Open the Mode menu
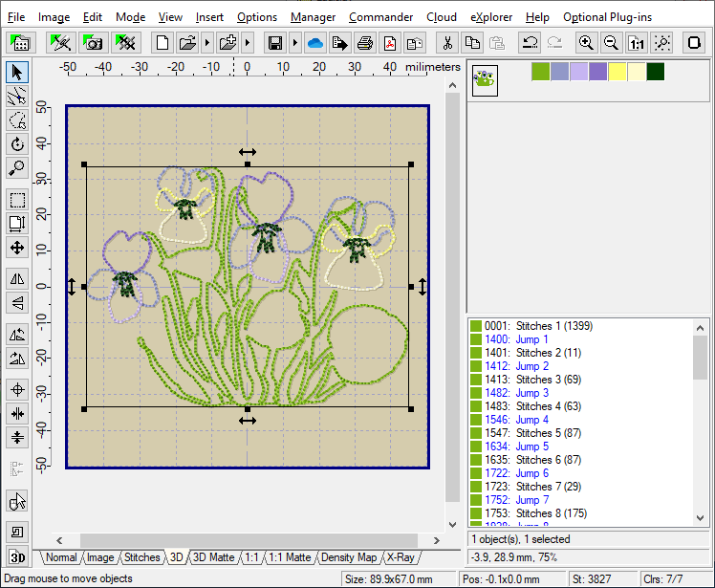 130,17
